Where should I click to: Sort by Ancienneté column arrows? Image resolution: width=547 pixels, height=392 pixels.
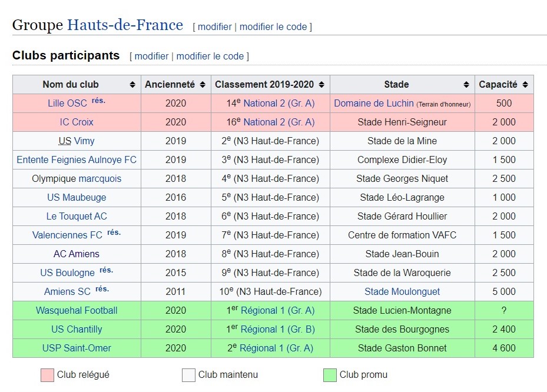point(203,85)
